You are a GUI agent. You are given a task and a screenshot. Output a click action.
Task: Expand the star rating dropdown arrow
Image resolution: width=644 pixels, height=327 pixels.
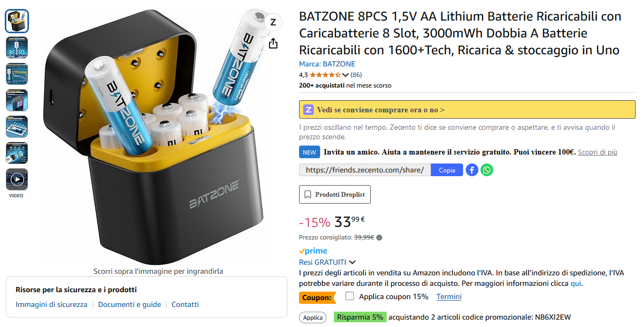pos(345,75)
